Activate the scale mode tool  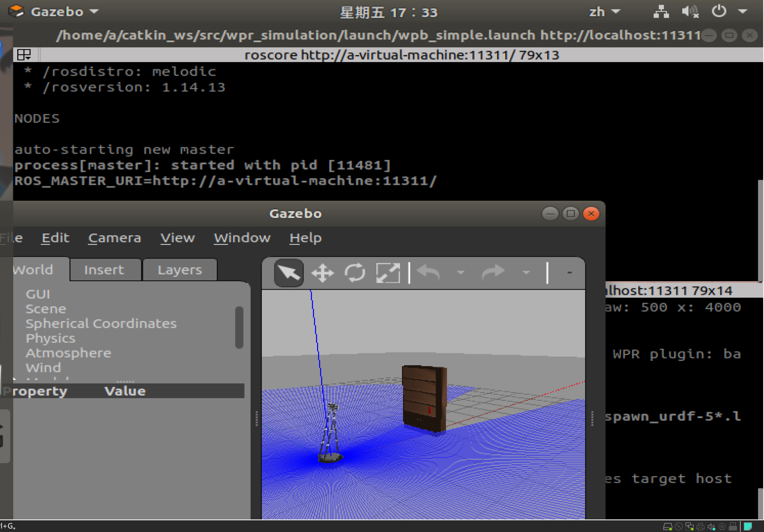tap(388, 272)
